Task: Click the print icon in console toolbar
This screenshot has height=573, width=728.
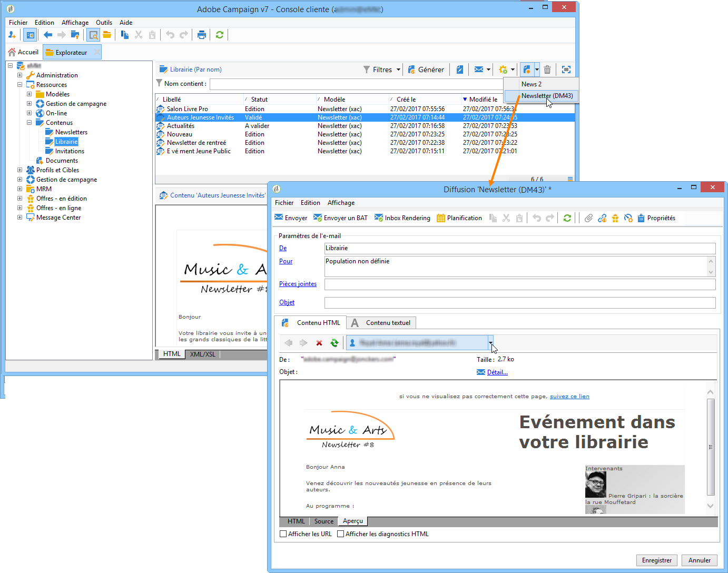Action: point(202,35)
